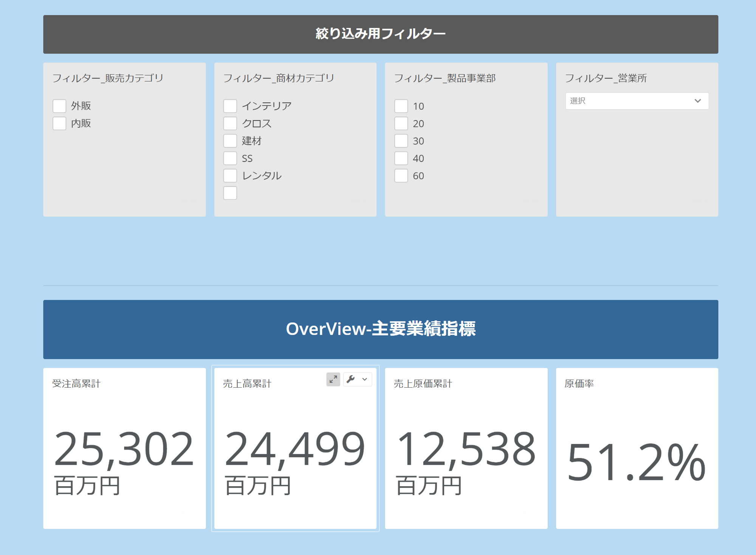
Task: Check product division 20 checkbox
Action: coord(401,123)
